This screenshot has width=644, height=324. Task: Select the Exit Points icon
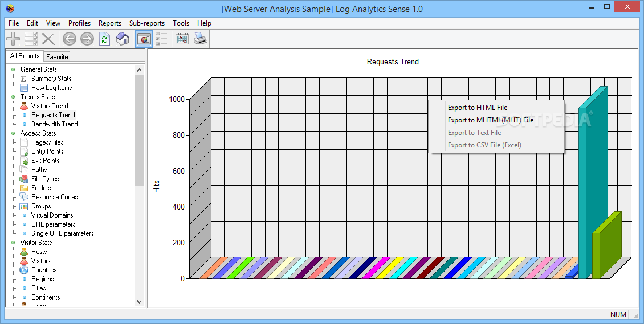tap(24, 161)
